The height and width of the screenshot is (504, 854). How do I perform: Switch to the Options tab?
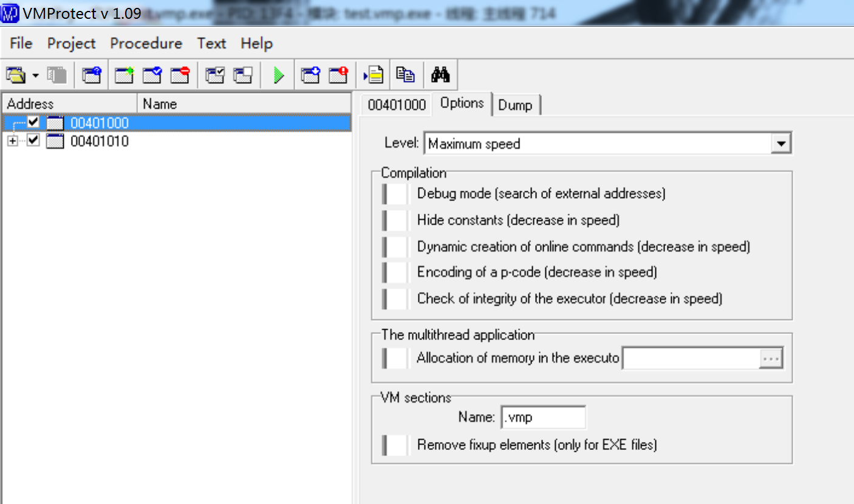pos(462,103)
